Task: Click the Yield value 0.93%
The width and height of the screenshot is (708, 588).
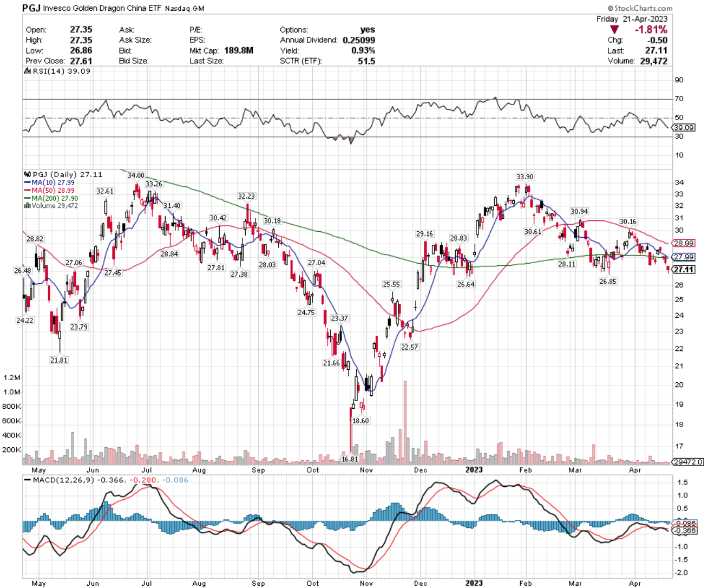Action: coord(363,50)
